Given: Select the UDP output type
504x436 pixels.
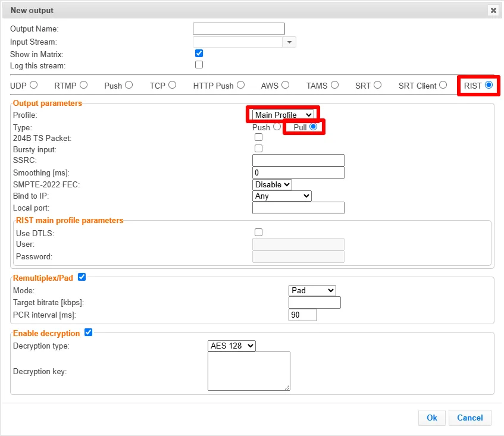Looking at the screenshot, I should (x=34, y=85).
